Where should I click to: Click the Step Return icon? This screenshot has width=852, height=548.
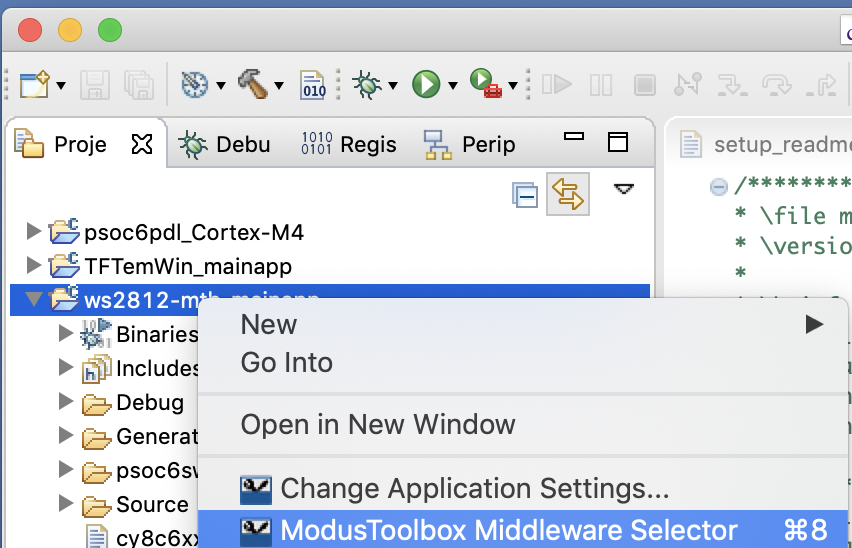point(821,85)
